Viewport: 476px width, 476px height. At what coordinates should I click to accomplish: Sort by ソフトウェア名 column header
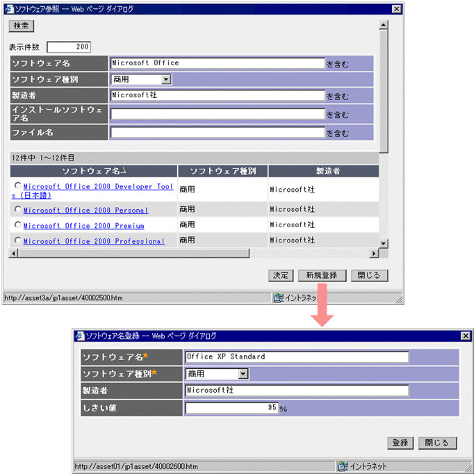point(94,171)
